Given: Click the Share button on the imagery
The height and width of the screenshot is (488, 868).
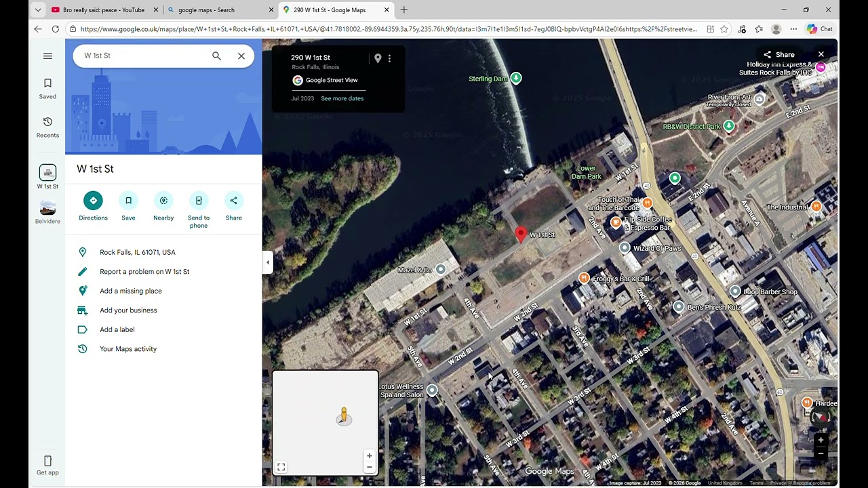Looking at the screenshot, I should coord(778,55).
